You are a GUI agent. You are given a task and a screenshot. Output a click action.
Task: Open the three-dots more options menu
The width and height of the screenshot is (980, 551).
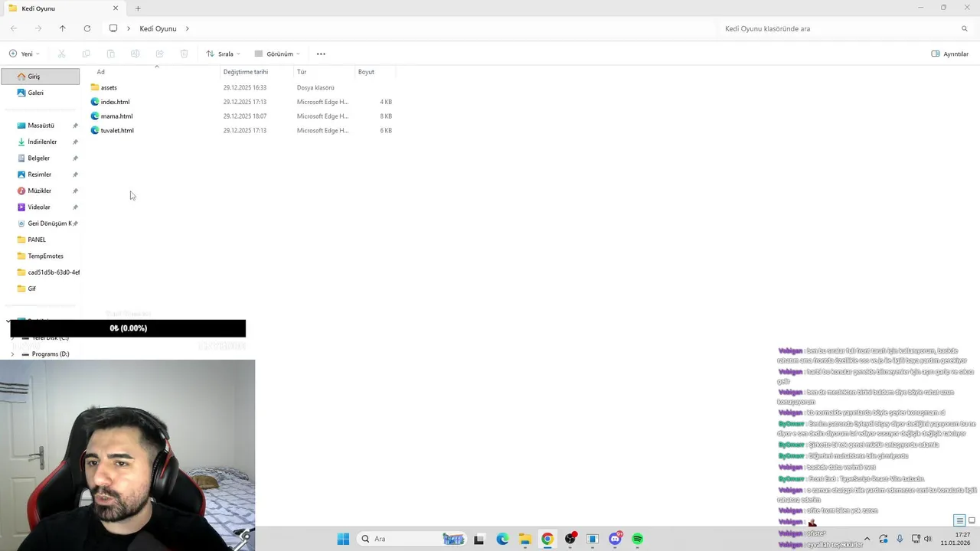pyautogui.click(x=321, y=54)
